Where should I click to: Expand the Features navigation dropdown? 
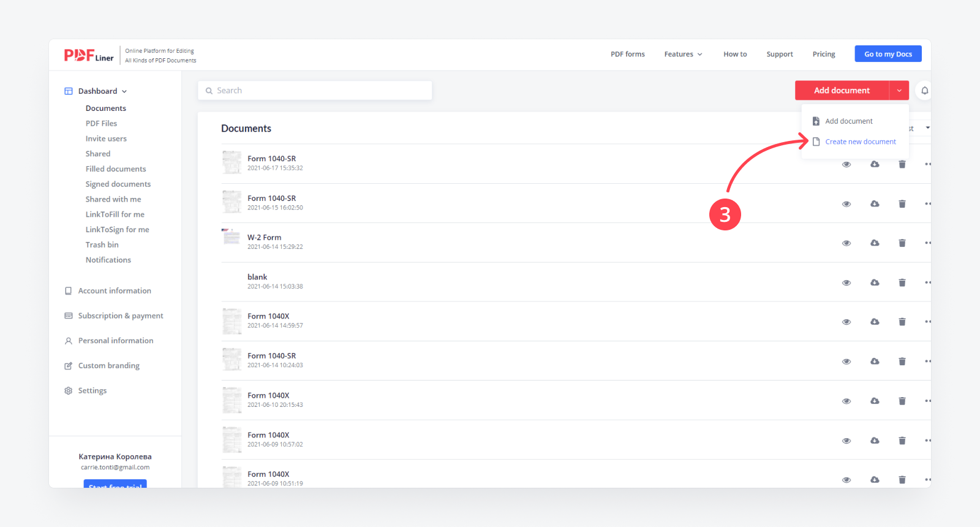pos(683,55)
